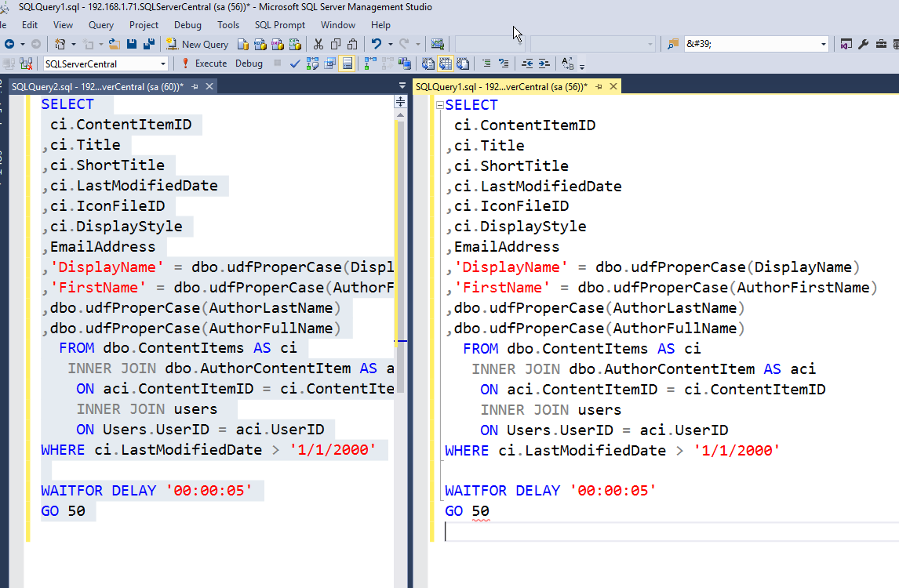Open the SQL Prompt menu
Viewport: 899px width, 588px height.
click(280, 24)
